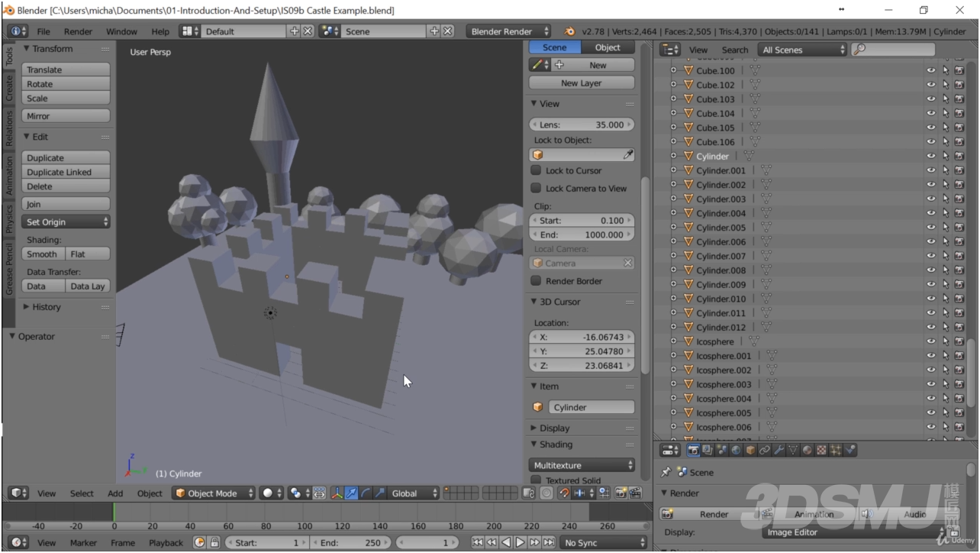Click the 3D Cursor X location field
Image resolution: width=980 pixels, height=553 pixels.
(582, 337)
